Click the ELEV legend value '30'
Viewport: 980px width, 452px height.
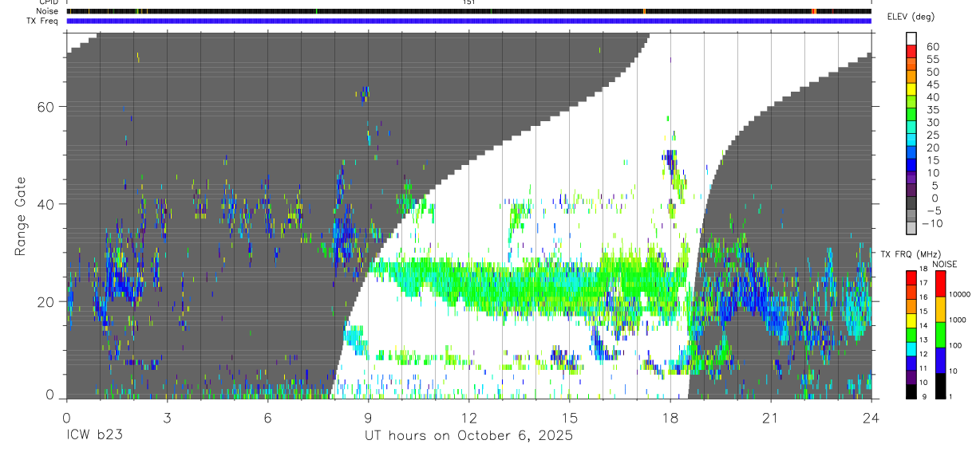click(x=932, y=122)
